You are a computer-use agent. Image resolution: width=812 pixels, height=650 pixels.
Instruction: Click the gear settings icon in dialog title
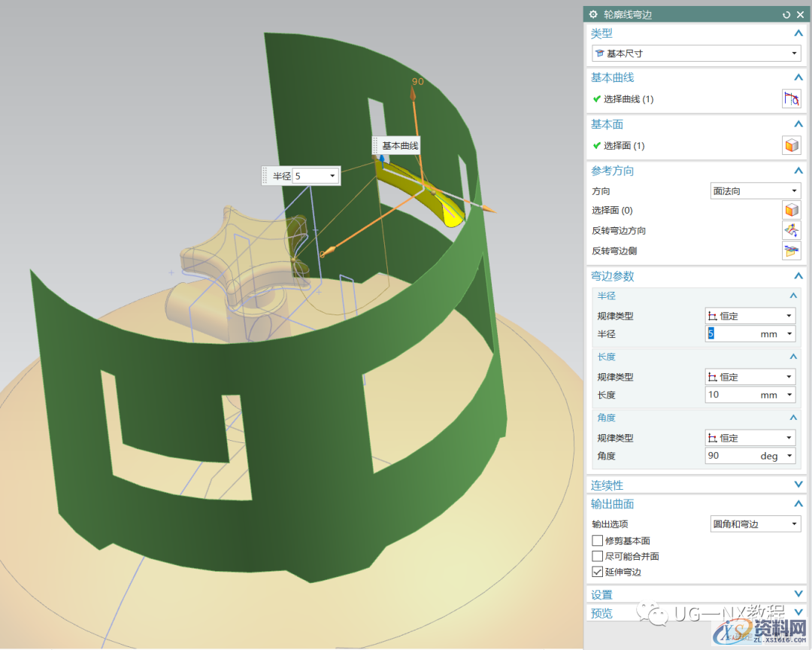pyautogui.click(x=593, y=14)
